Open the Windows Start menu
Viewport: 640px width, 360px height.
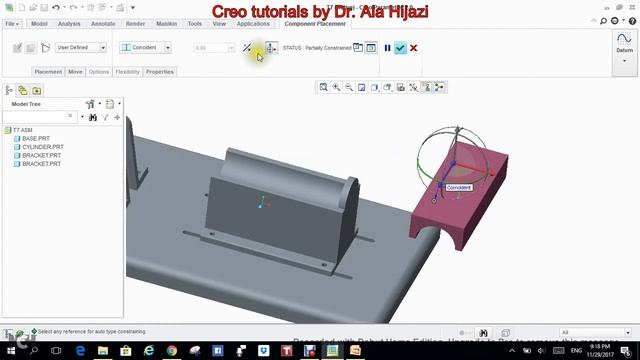coord(11,351)
